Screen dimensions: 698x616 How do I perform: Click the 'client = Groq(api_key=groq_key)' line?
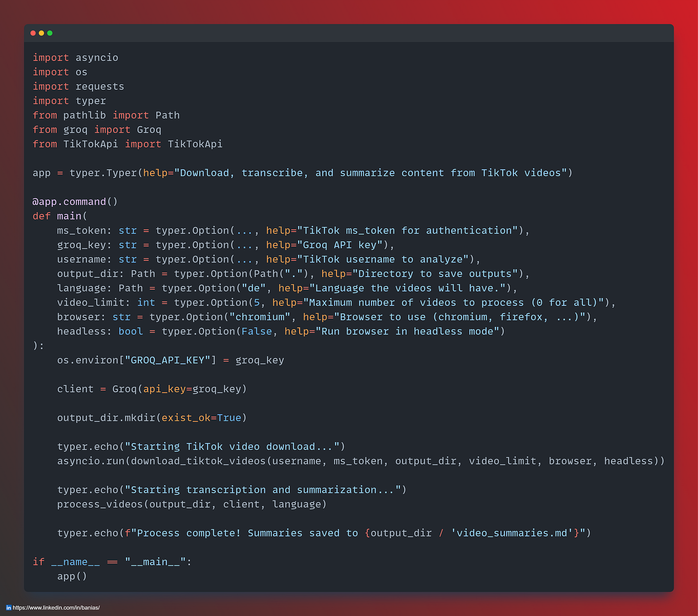click(x=152, y=389)
